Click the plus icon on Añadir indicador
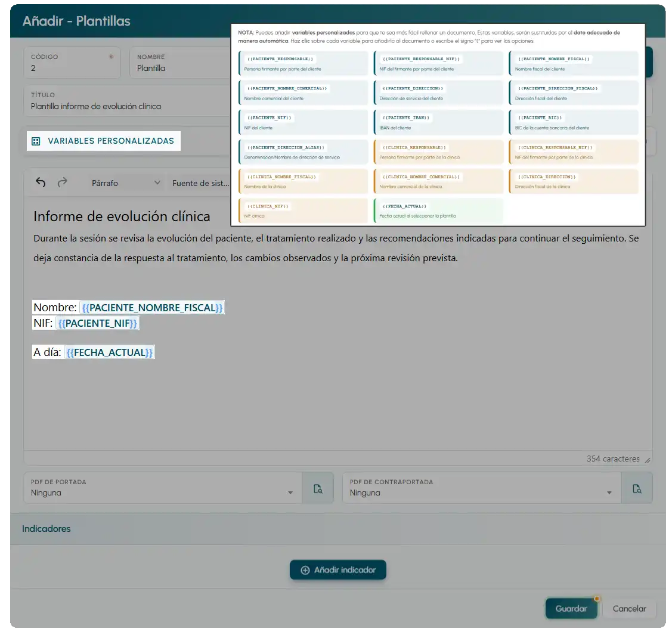Image resolution: width=672 pixels, height=638 pixels. point(305,570)
